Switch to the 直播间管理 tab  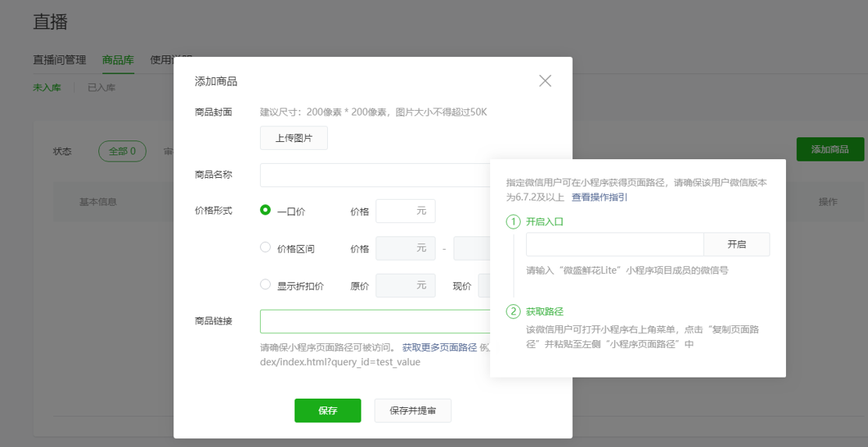[60, 60]
